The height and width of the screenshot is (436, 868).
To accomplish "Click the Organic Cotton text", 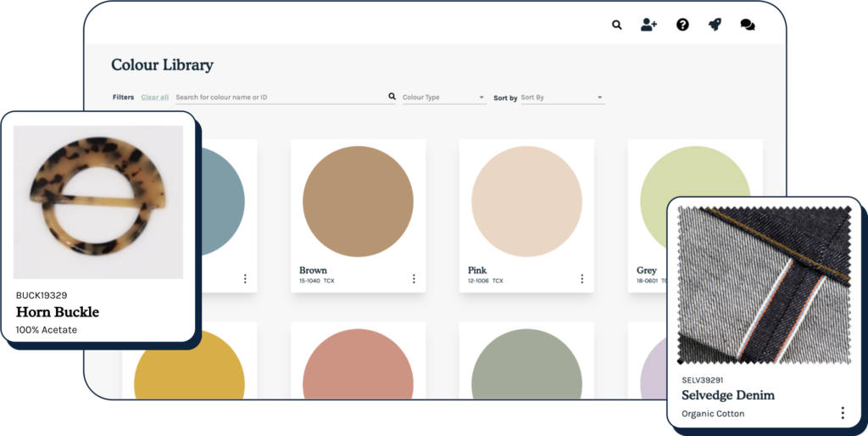I will pyautogui.click(x=712, y=414).
